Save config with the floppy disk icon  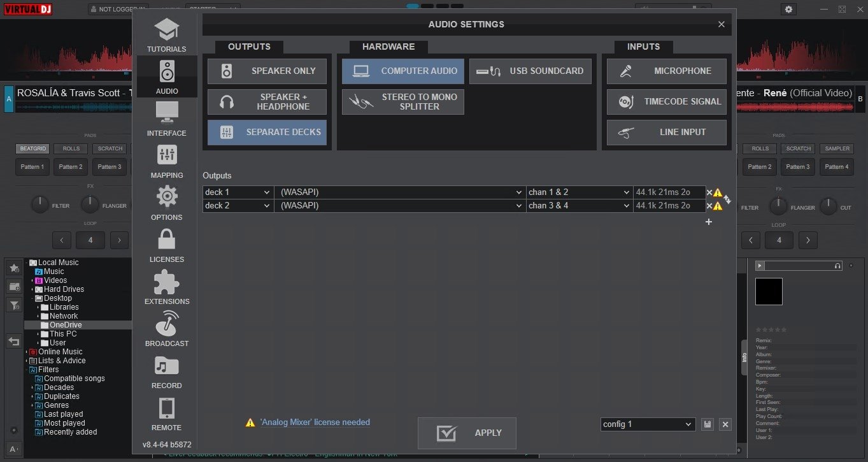tap(707, 424)
